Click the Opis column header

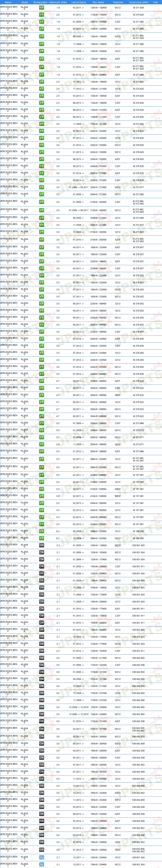[x=155, y=2]
